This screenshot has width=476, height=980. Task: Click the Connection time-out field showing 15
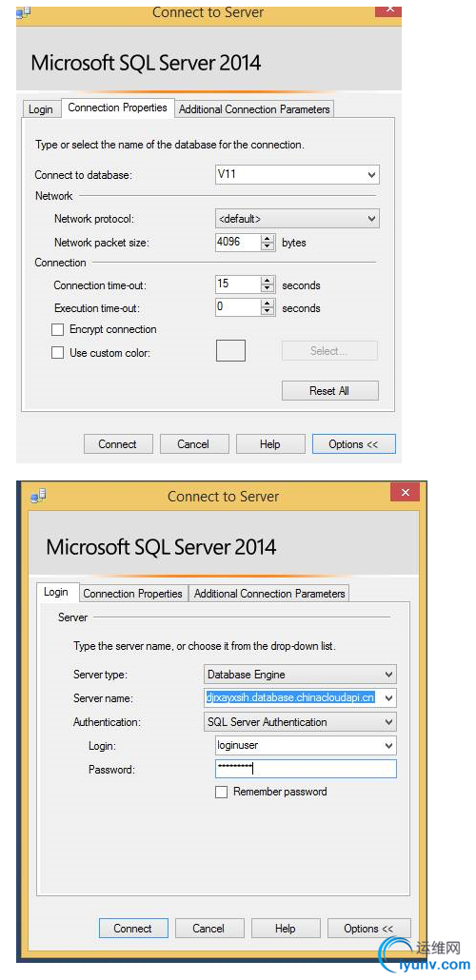click(x=237, y=284)
